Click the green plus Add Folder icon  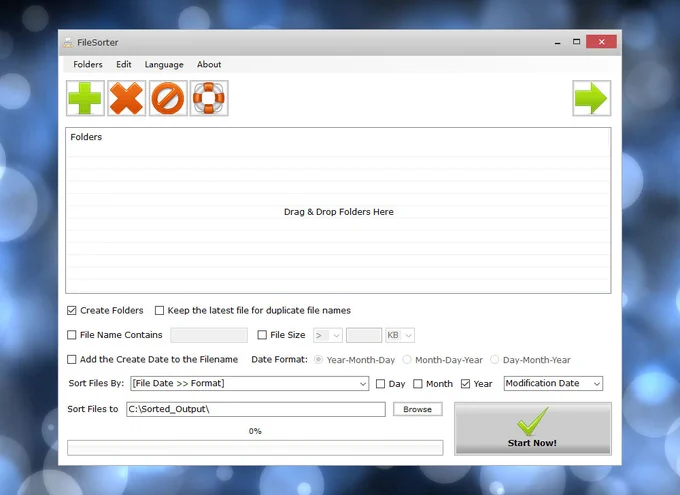(x=85, y=98)
